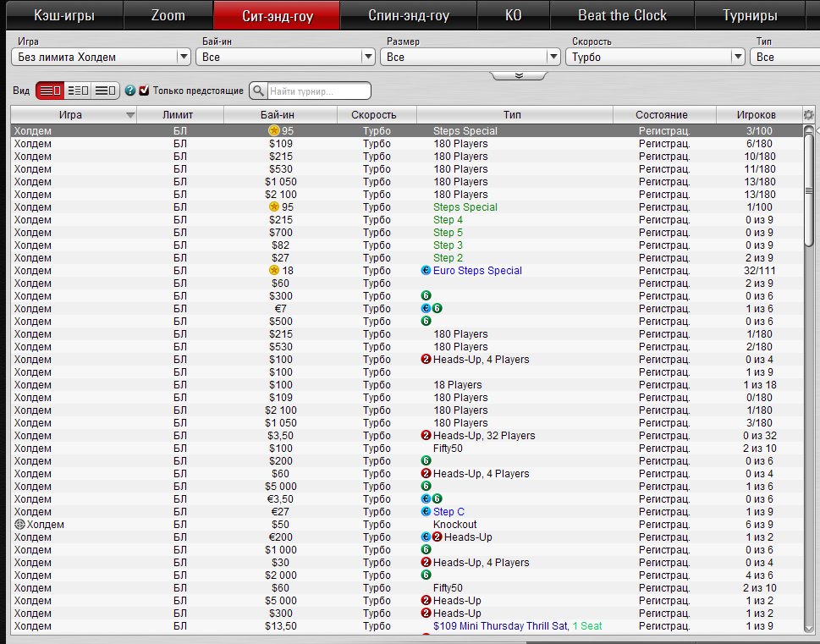
Task: Click the green 6-max icon in €3,50 row
Action: click(438, 499)
